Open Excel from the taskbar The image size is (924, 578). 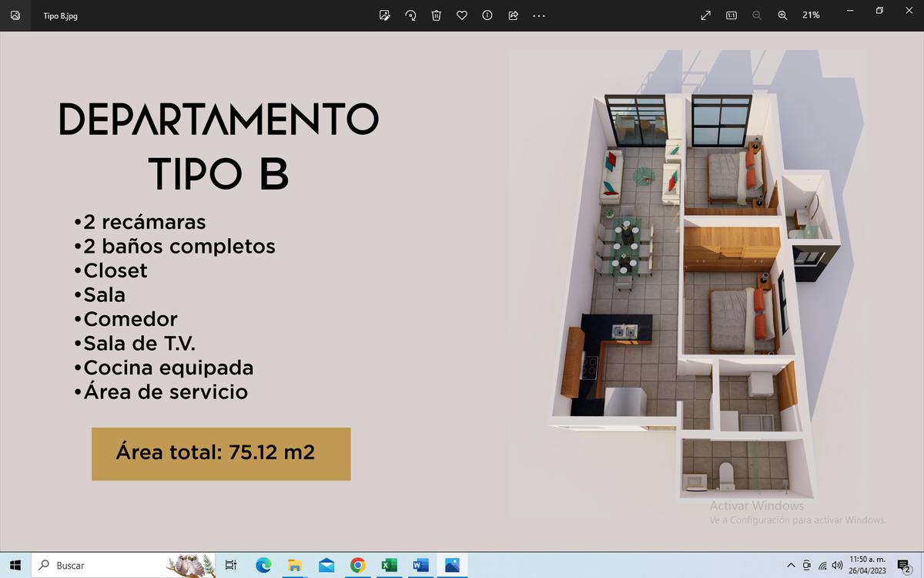[x=389, y=565]
